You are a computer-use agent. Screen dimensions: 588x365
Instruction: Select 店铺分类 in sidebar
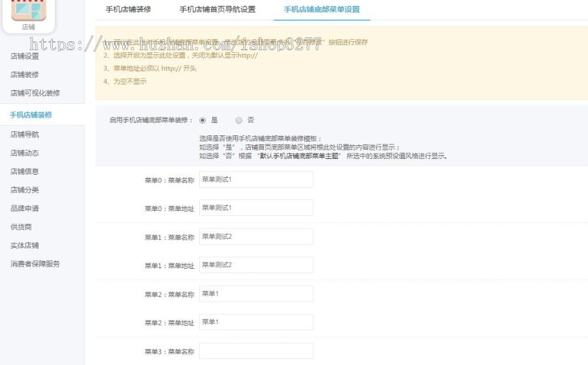pyautogui.click(x=25, y=190)
